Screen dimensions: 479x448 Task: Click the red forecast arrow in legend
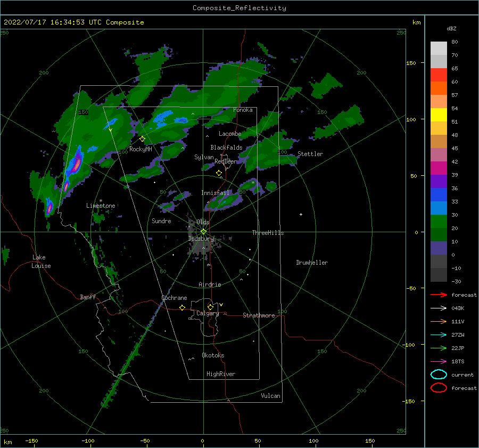[439, 295]
